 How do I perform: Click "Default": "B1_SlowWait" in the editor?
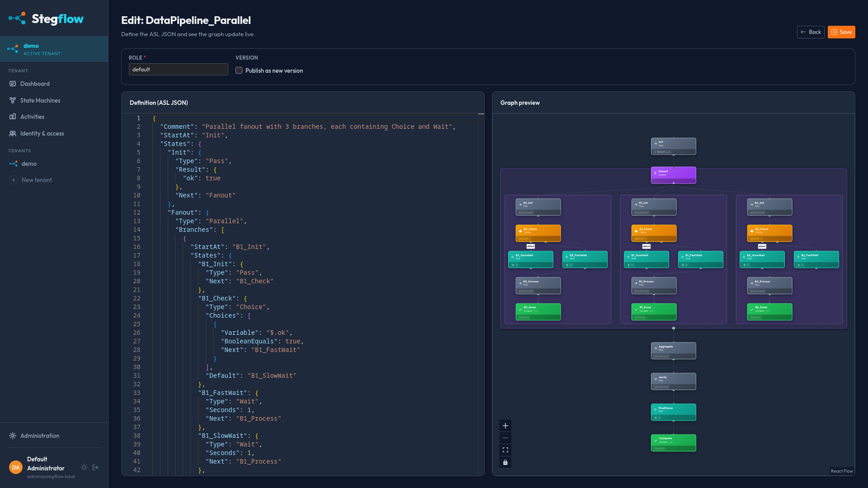click(251, 375)
